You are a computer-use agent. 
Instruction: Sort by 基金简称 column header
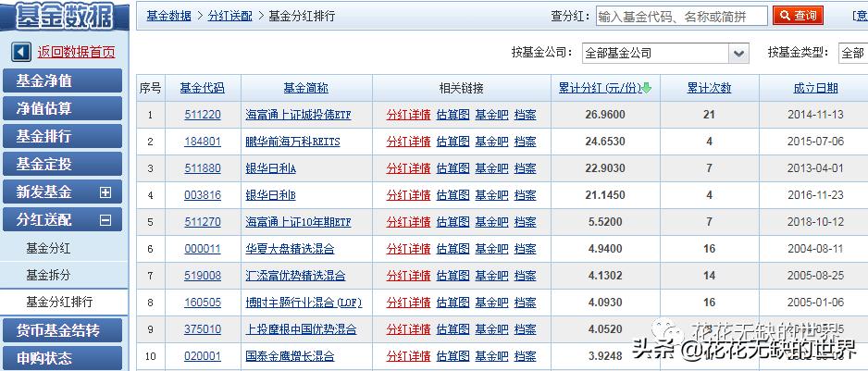(x=306, y=88)
